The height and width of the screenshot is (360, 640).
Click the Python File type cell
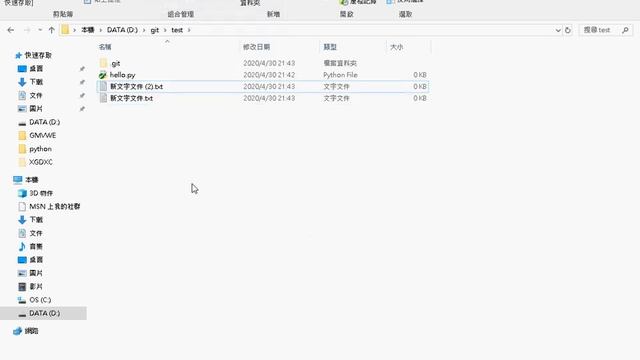[x=340, y=75]
